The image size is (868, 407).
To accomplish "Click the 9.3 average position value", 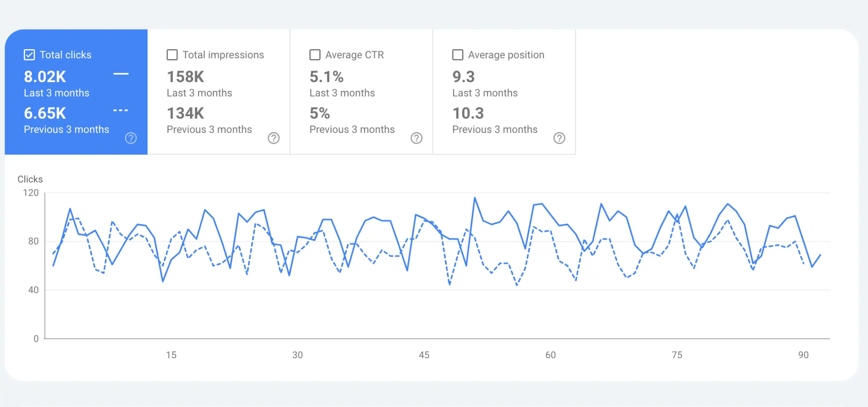I will pos(463,77).
